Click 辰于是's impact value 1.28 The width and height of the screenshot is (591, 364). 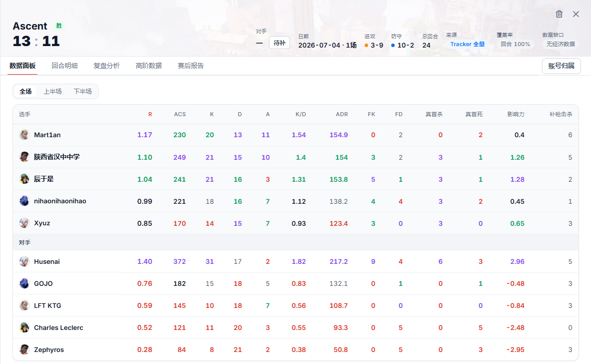click(x=517, y=179)
